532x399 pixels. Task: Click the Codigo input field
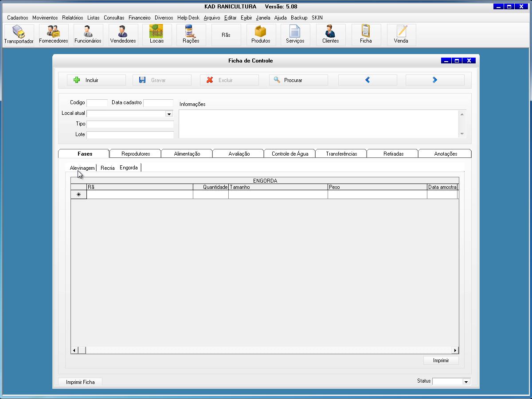pos(97,103)
